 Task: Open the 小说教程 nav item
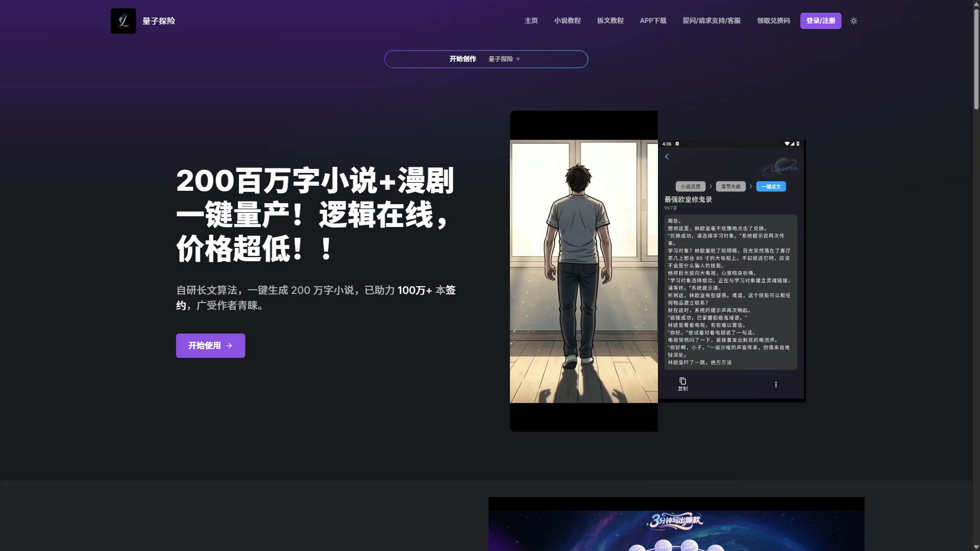click(567, 21)
